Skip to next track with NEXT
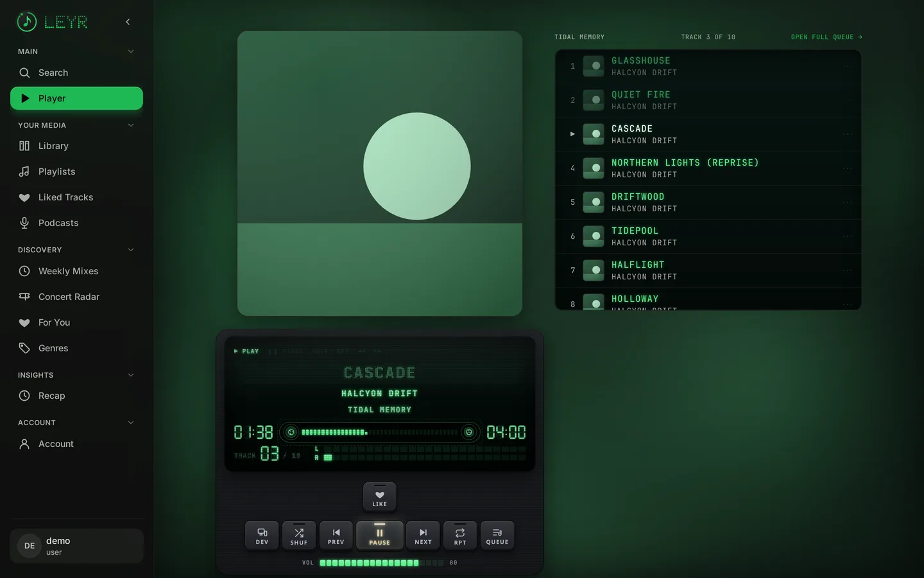The height and width of the screenshot is (578, 924). (424, 536)
